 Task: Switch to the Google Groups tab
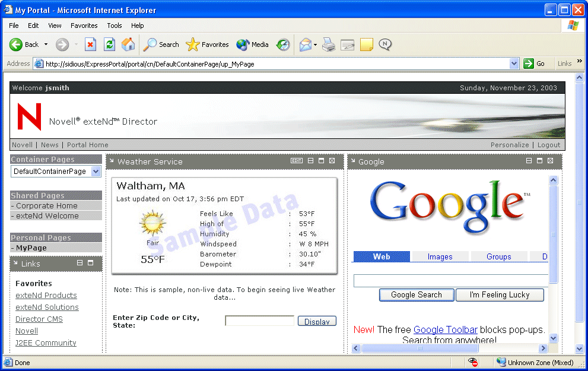(x=499, y=256)
